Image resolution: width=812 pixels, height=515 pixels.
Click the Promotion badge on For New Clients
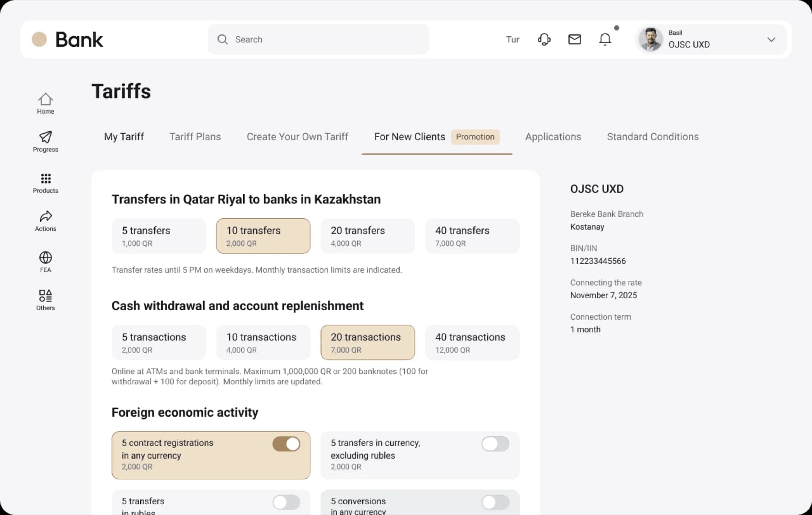tap(475, 137)
